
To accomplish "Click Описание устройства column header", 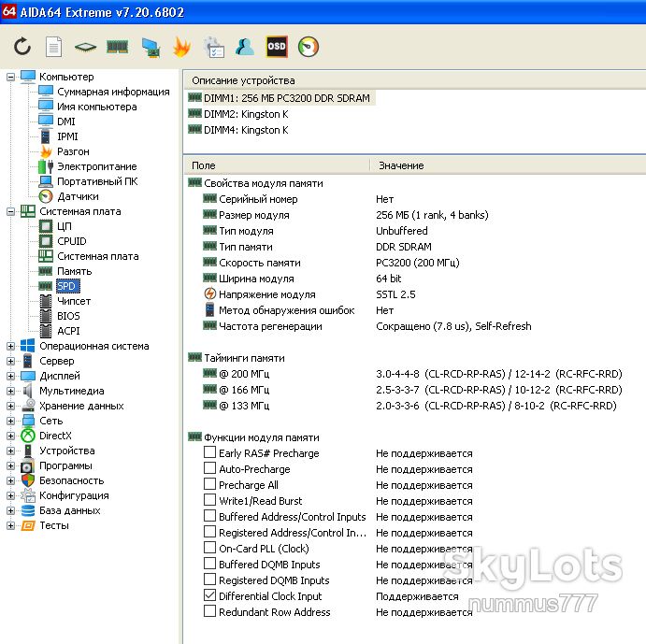I will coord(414,80).
